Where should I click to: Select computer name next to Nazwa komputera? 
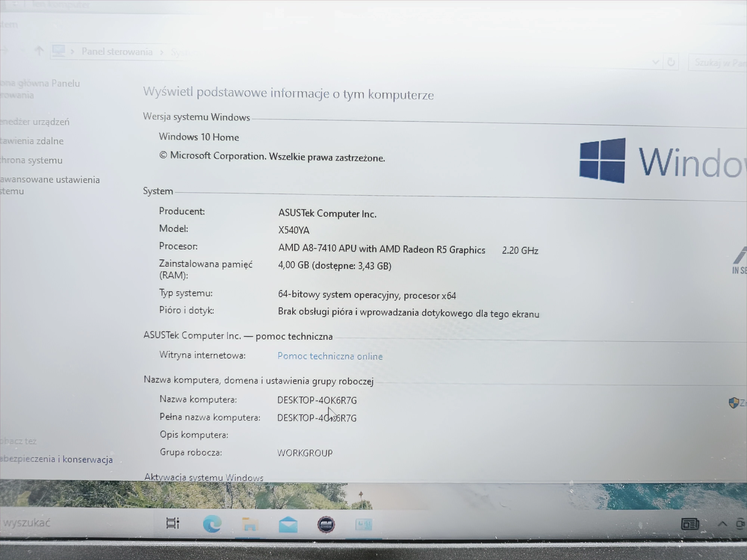pyautogui.click(x=317, y=400)
